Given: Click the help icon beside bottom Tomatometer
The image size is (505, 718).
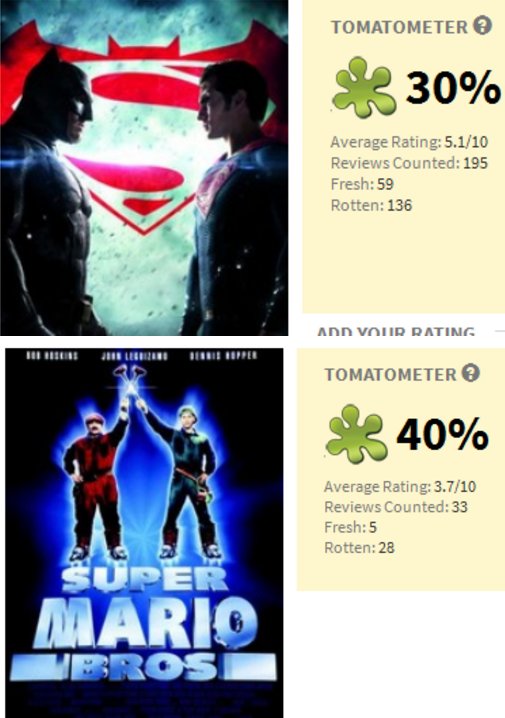Looking at the screenshot, I should [x=471, y=373].
